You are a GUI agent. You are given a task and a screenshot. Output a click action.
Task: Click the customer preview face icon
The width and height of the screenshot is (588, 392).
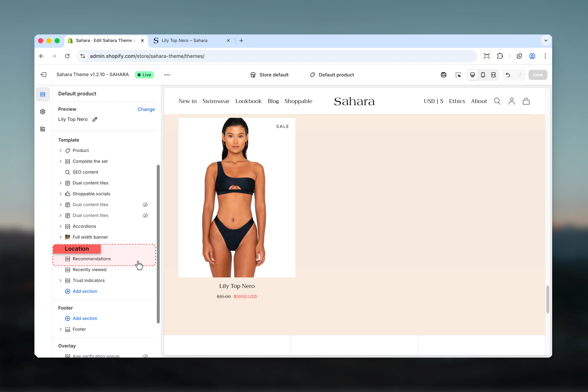444,75
